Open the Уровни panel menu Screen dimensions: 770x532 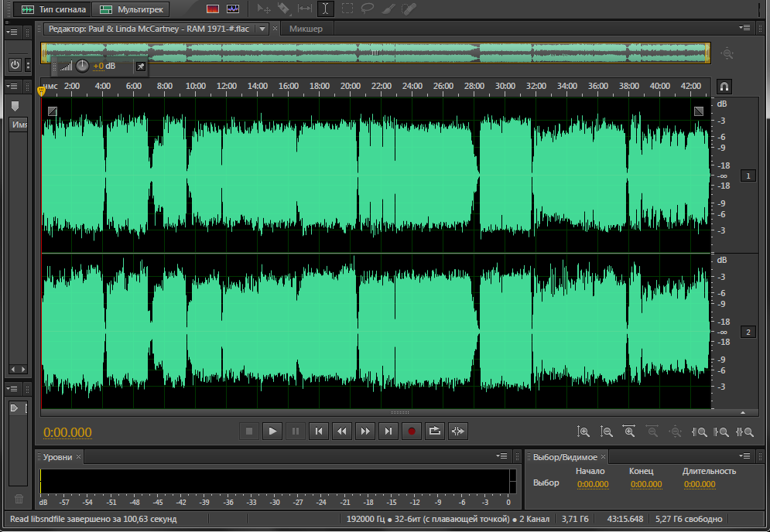tap(501, 456)
